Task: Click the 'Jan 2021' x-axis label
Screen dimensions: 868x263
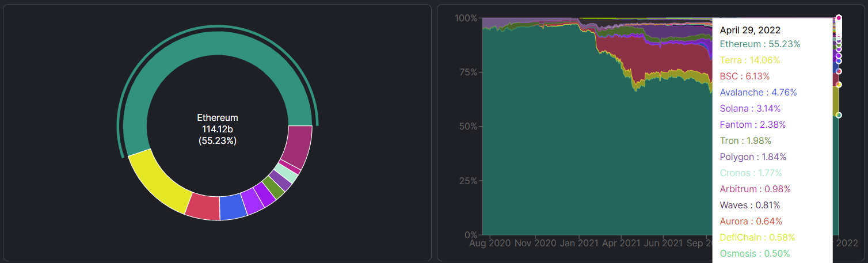Action: (x=578, y=243)
